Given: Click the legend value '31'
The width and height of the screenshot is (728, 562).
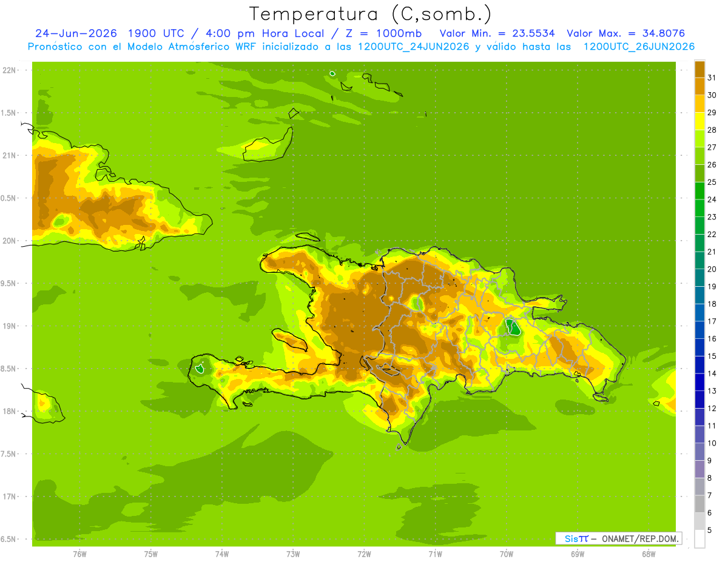Looking at the screenshot, I should (712, 78).
